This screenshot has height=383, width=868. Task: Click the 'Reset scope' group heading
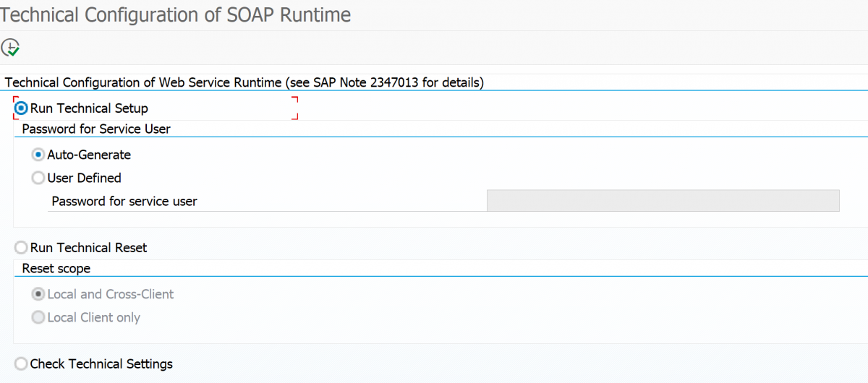coord(56,268)
